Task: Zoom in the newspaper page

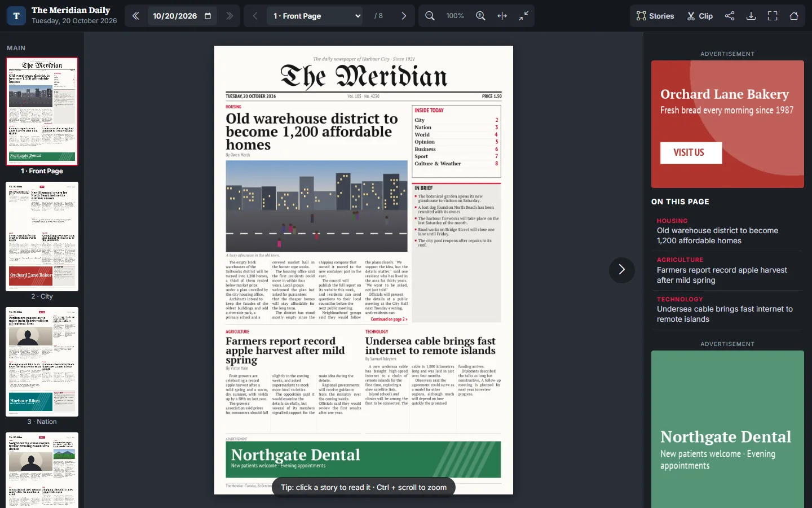Action: point(480,16)
